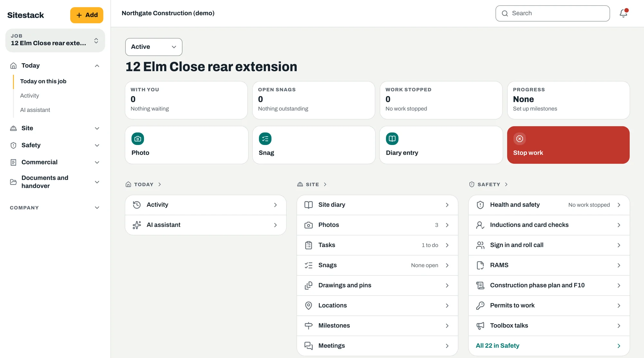Open the Job selector for 12 Elm Close
Viewport: 644px width, 358px height.
[55, 41]
